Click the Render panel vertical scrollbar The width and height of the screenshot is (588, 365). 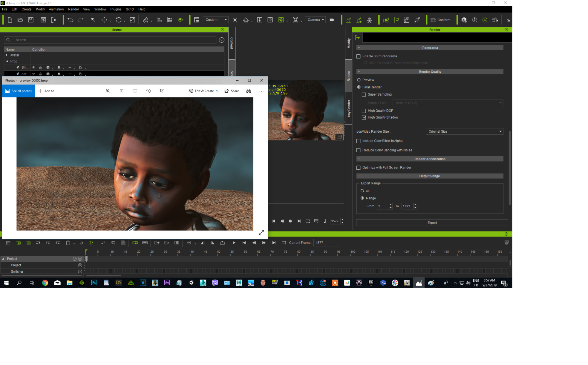click(x=510, y=168)
